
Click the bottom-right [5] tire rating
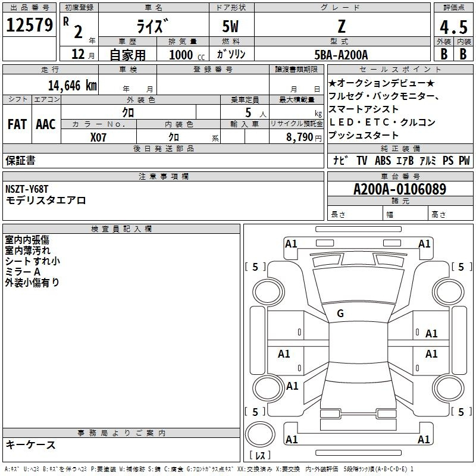click(461, 412)
